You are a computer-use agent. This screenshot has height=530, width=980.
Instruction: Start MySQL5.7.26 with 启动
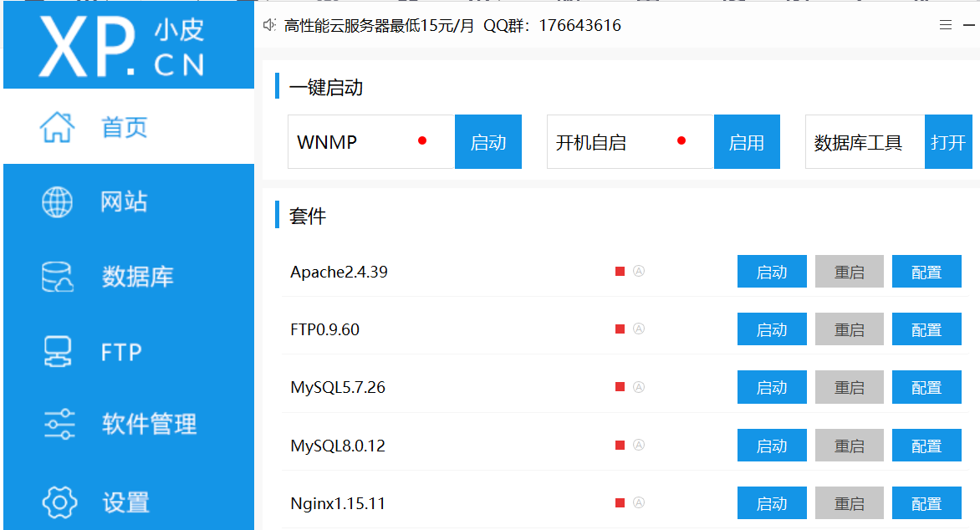(x=772, y=387)
